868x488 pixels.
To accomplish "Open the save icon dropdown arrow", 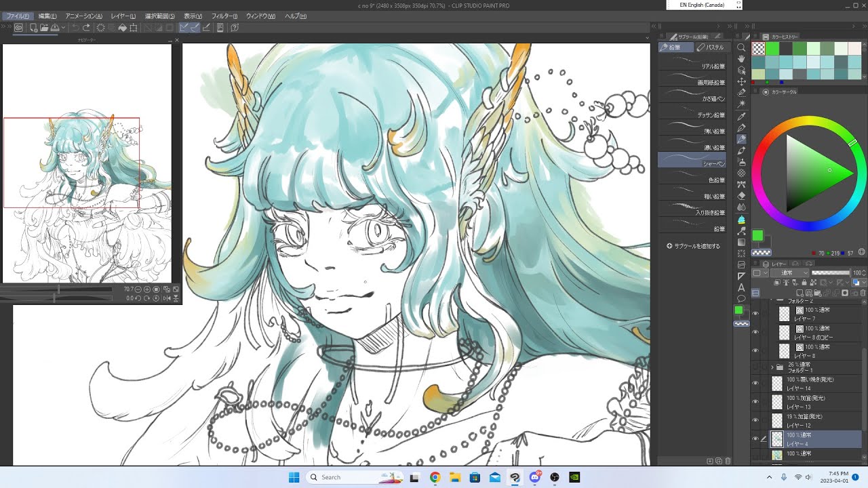I will pyautogui.click(x=63, y=28).
